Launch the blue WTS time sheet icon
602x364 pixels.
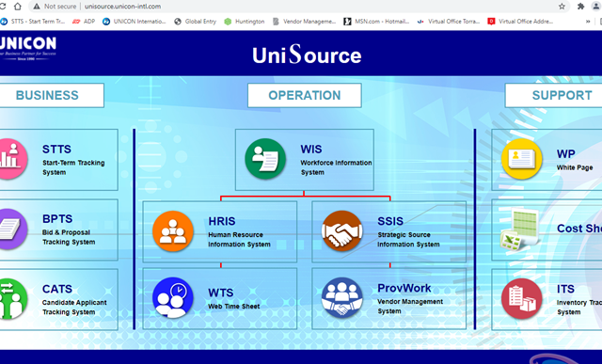click(x=173, y=297)
